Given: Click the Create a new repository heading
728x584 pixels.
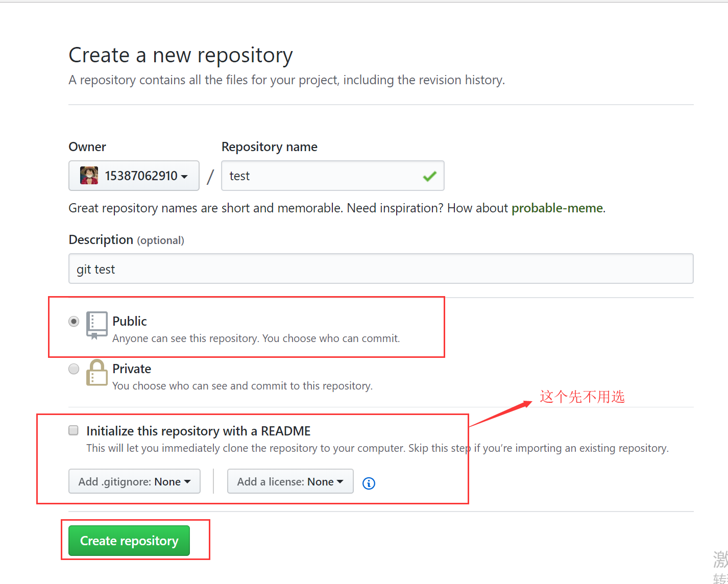Looking at the screenshot, I should (181, 55).
